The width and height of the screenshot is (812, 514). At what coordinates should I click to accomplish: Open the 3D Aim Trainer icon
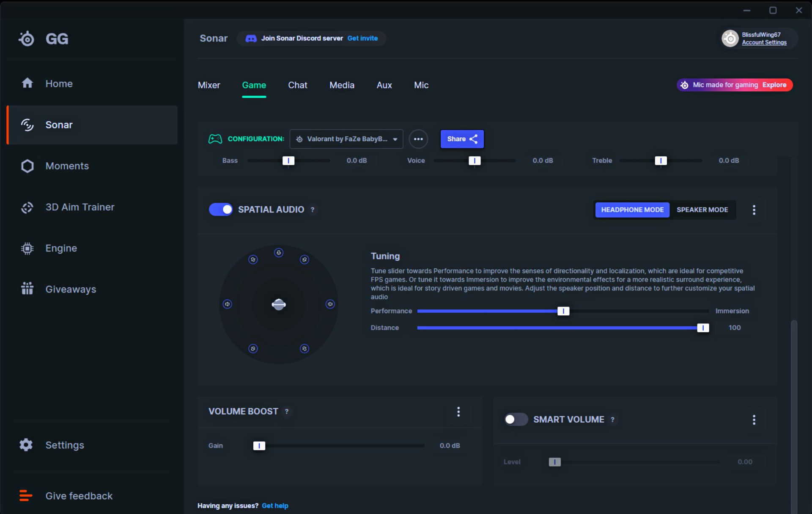(x=27, y=207)
